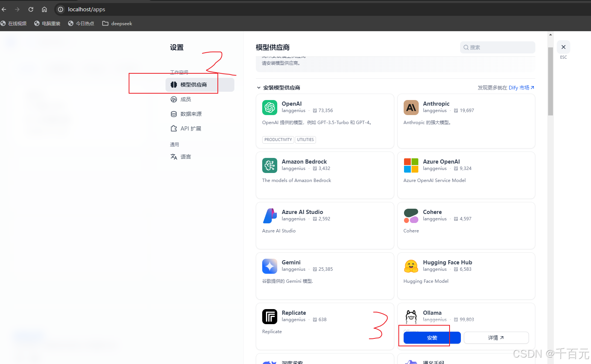Click 'Azure OpenAI Service Model' description
Viewport: 591px width, 364px height.
pos(435,180)
